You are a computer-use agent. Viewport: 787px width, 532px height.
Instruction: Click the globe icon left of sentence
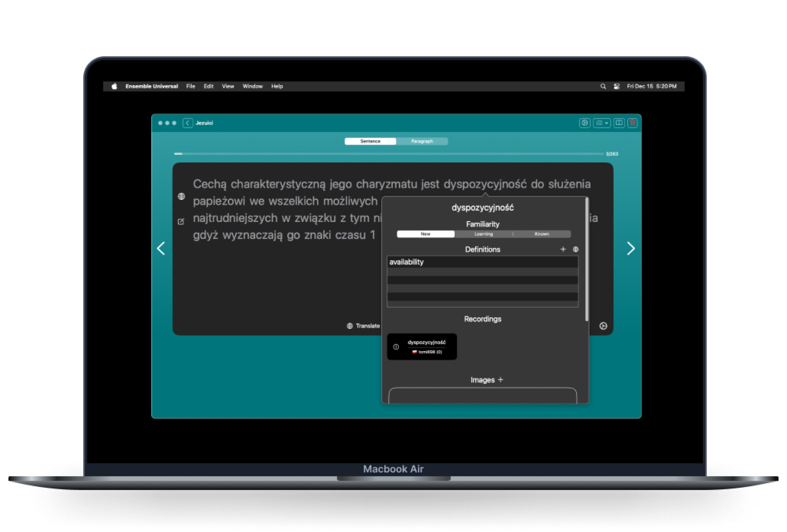[181, 196]
